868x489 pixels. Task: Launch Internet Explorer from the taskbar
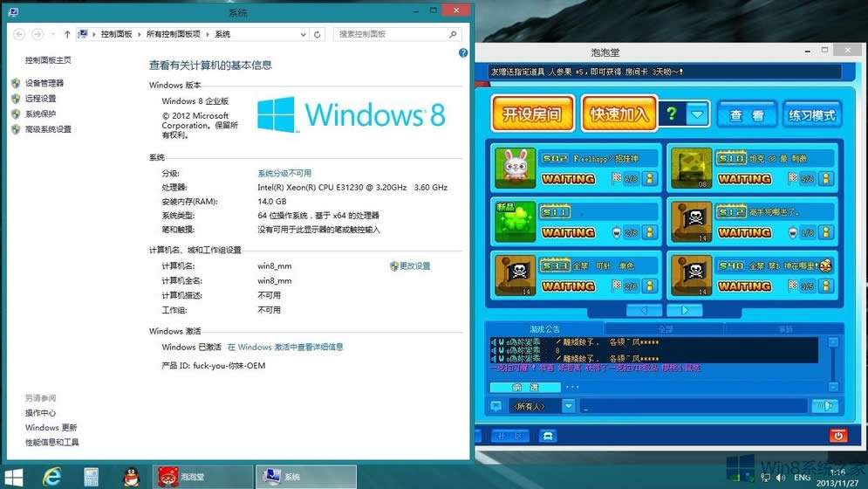52,477
